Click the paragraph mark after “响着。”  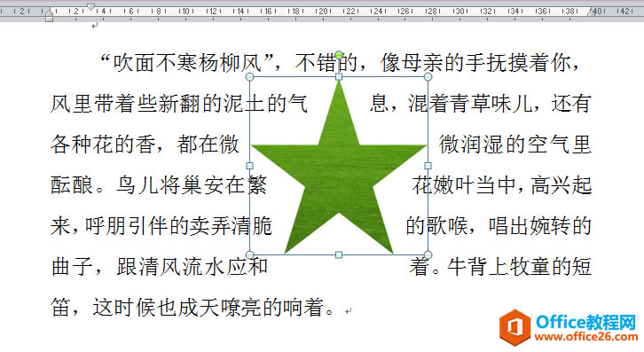pos(348,311)
